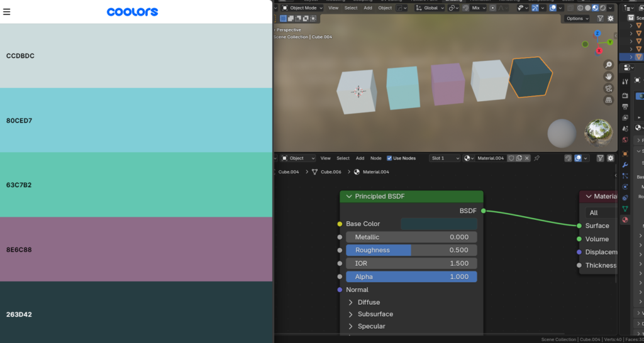The image size is (644, 343).
Task: Click the viewport Options button
Action: coord(577,19)
